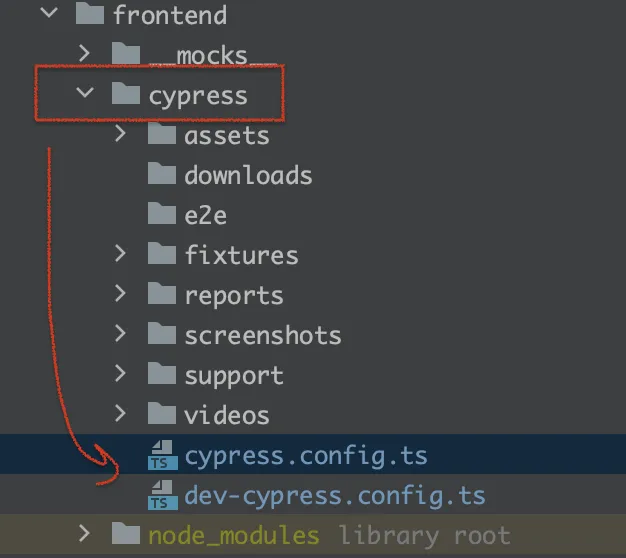The width and height of the screenshot is (626, 558).
Task: Expand the screenshots folder chevron
Action: [120, 333]
